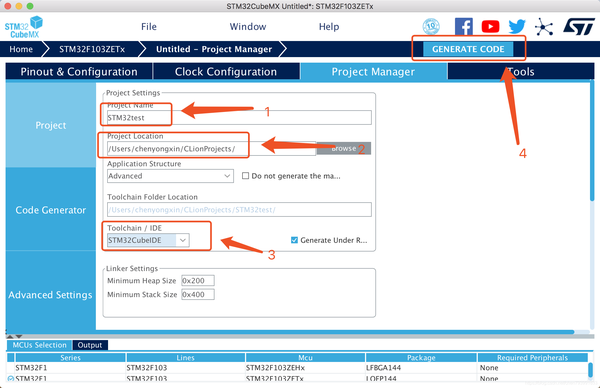Screen dimensions: 600x388
Task: Switch to Clock Configuration tab
Action: coord(226,72)
